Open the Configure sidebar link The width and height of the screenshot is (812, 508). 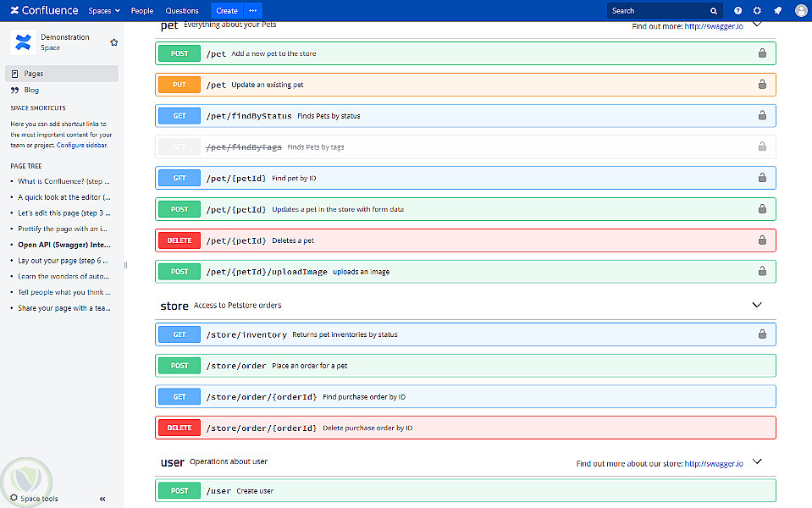click(x=82, y=145)
